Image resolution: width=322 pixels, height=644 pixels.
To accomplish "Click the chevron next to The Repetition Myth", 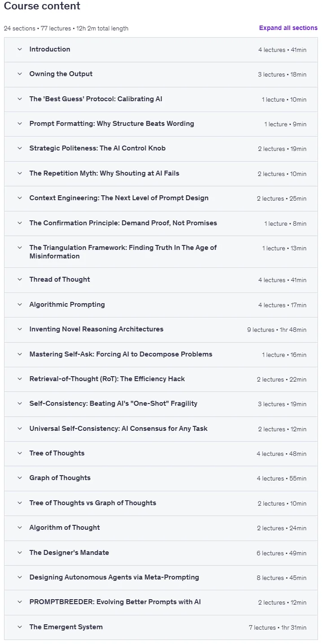I will 20,173.
